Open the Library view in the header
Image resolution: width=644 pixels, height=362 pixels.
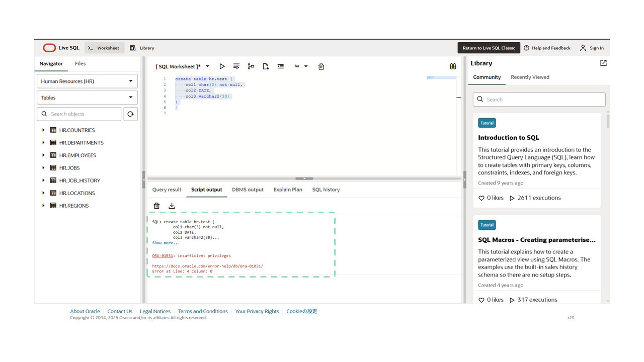142,48
